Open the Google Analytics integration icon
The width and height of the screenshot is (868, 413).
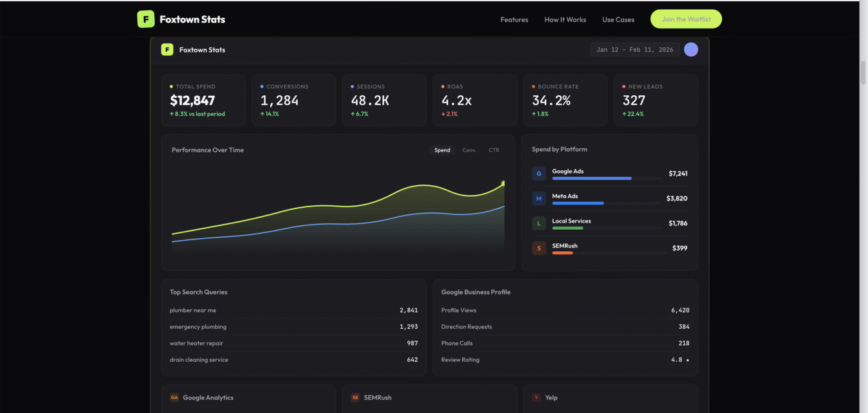[x=174, y=397]
